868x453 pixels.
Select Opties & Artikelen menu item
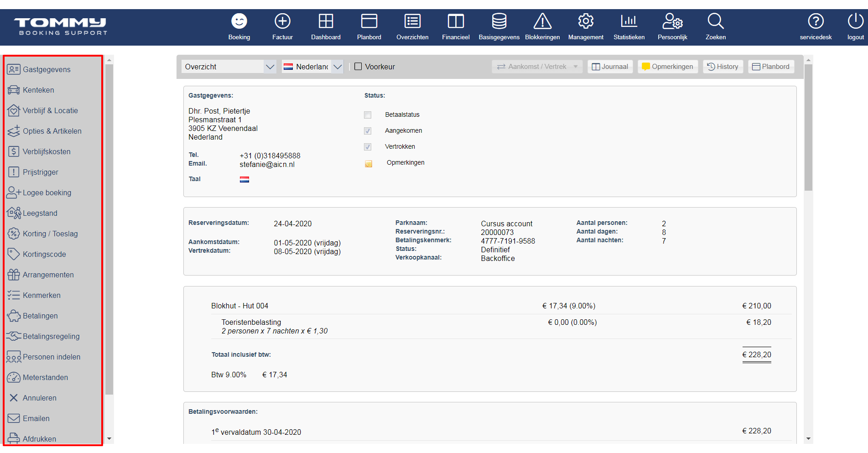[52, 131]
